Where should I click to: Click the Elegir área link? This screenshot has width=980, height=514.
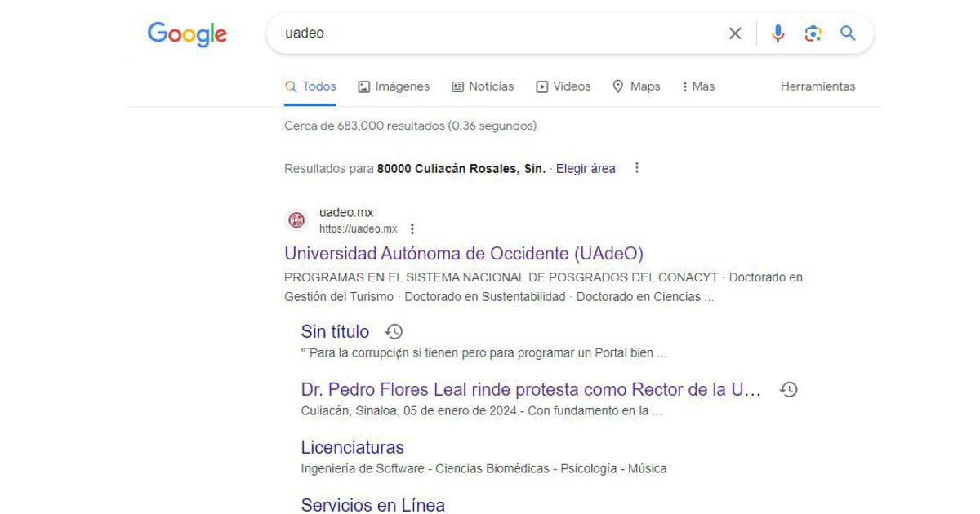(586, 169)
